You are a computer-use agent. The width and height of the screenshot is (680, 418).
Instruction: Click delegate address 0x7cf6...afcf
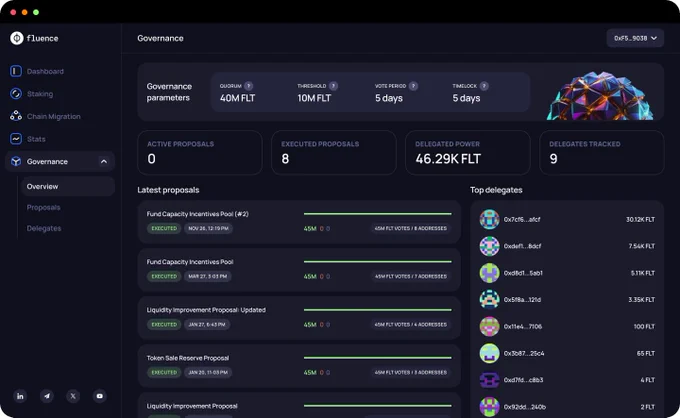[x=522, y=219]
